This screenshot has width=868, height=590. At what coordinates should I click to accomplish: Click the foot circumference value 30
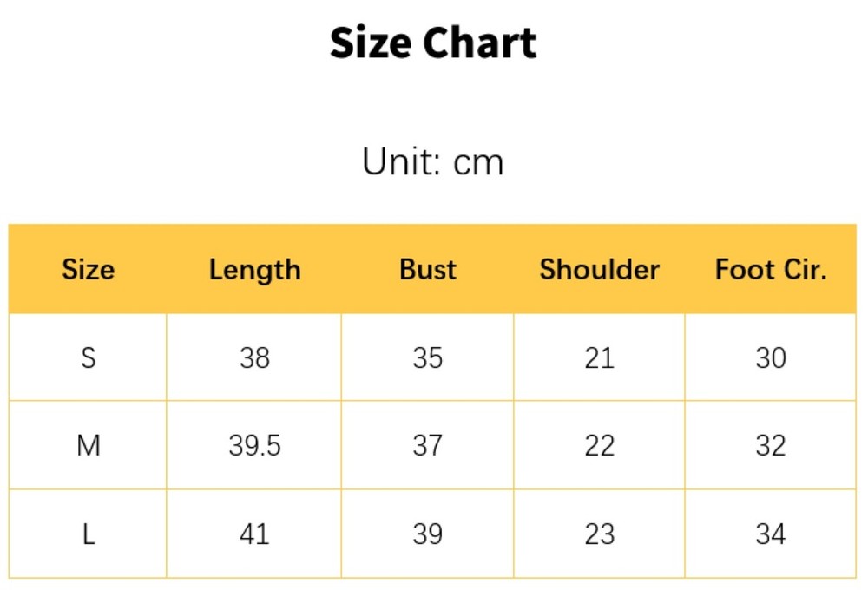[x=771, y=357]
